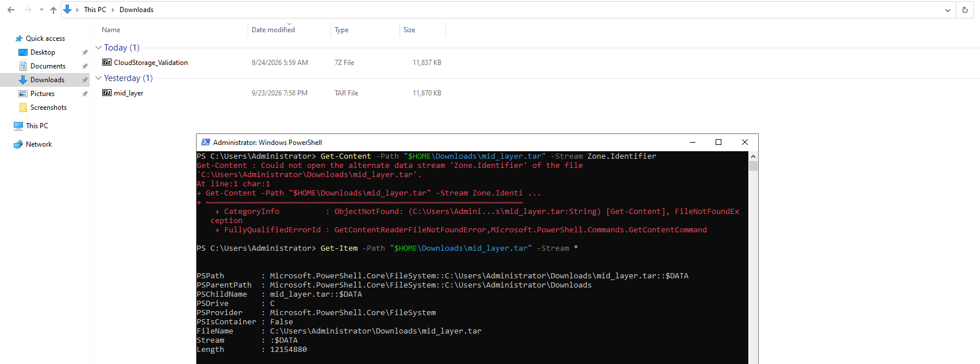
Task: Sort files by Name column
Action: click(x=111, y=30)
